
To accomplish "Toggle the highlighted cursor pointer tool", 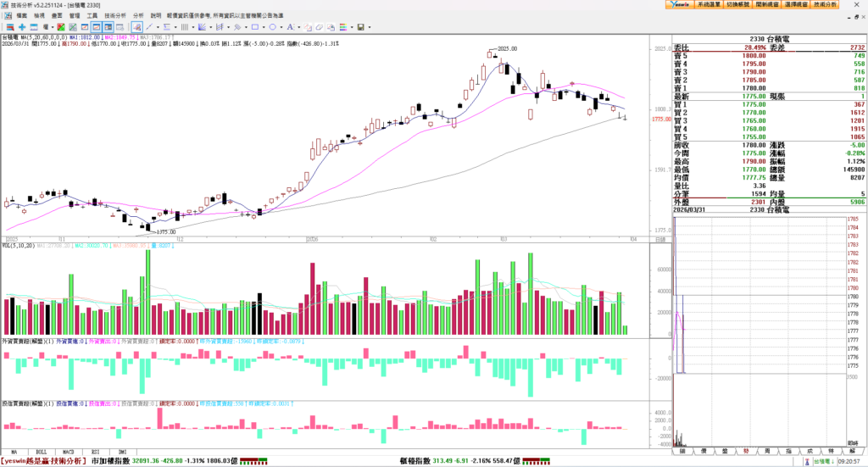I will 137,27.
